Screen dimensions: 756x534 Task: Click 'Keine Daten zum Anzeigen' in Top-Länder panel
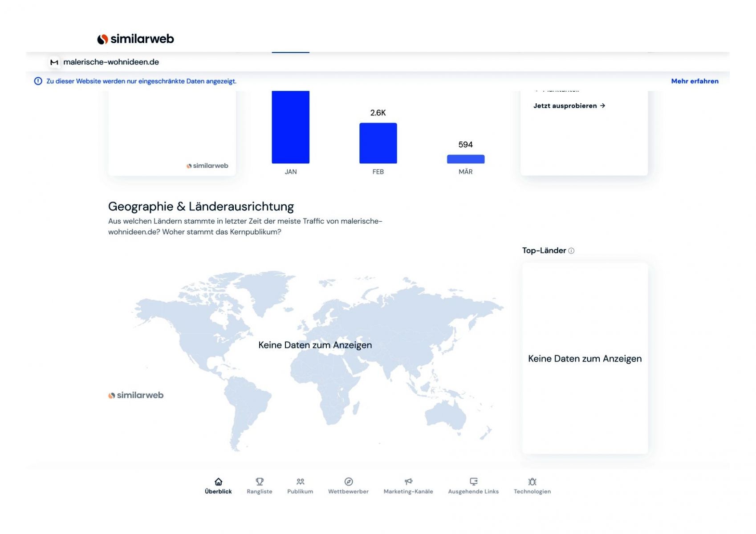pos(585,359)
